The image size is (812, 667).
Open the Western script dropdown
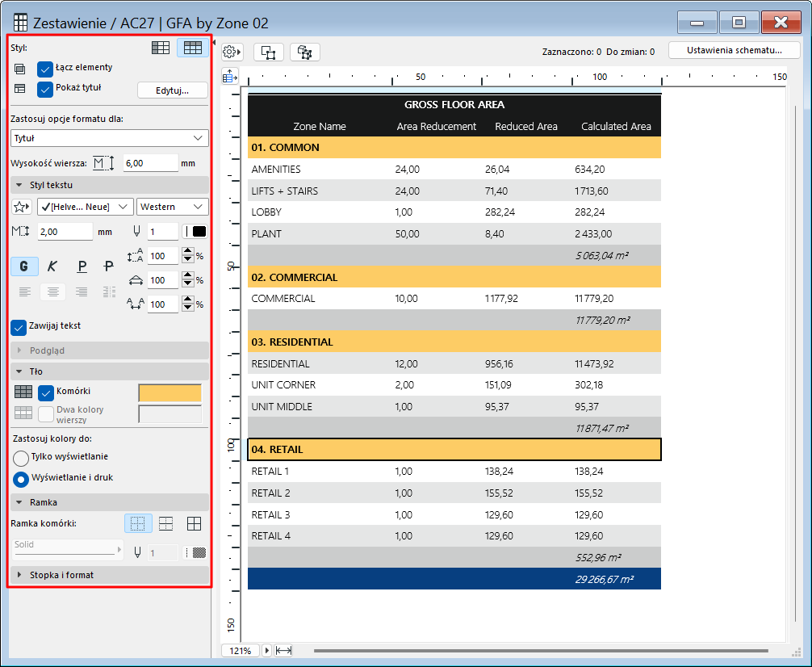172,207
